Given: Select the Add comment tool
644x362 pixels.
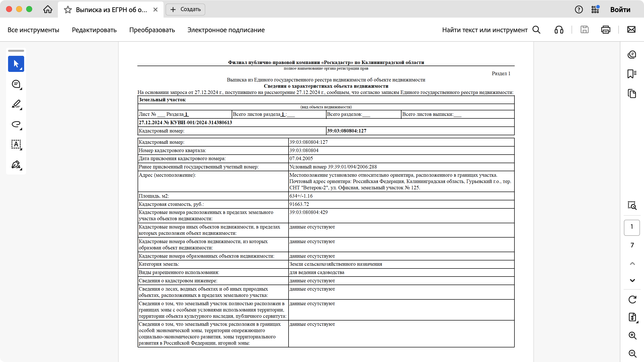Looking at the screenshot, I should coord(16,84).
